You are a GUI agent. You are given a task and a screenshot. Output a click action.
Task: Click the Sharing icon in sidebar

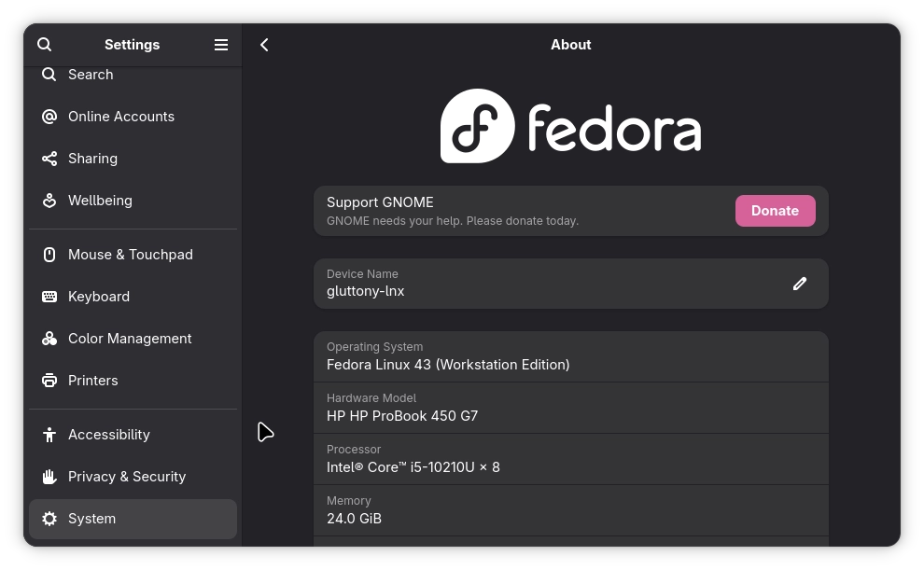pos(49,159)
